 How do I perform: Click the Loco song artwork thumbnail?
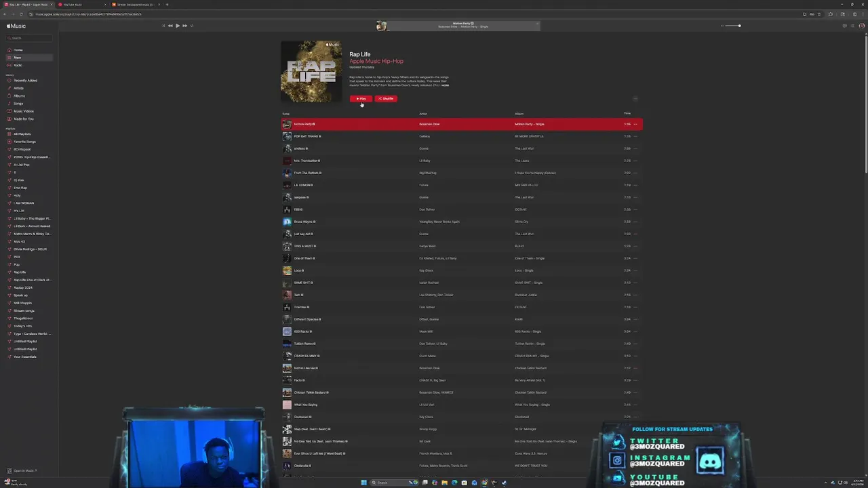click(287, 270)
